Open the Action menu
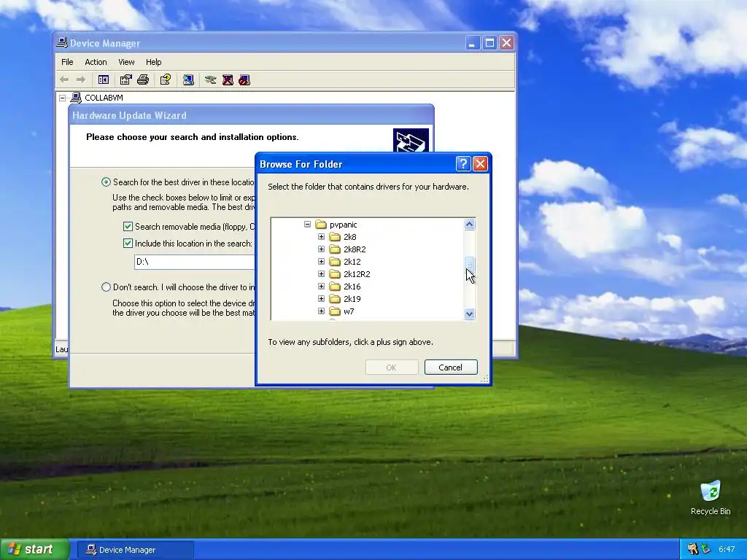This screenshot has height=560, width=747. point(96,62)
